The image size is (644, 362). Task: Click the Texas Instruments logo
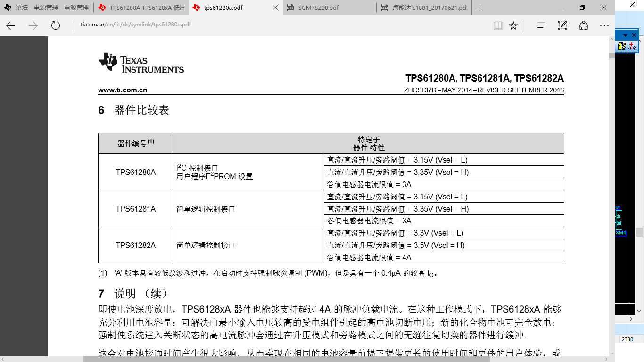(x=141, y=63)
